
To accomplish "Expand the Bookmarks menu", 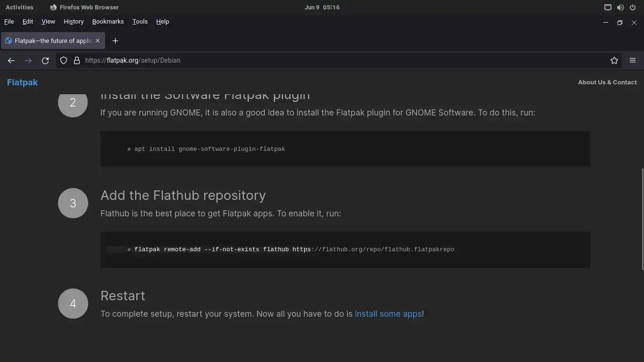I will coord(108,22).
